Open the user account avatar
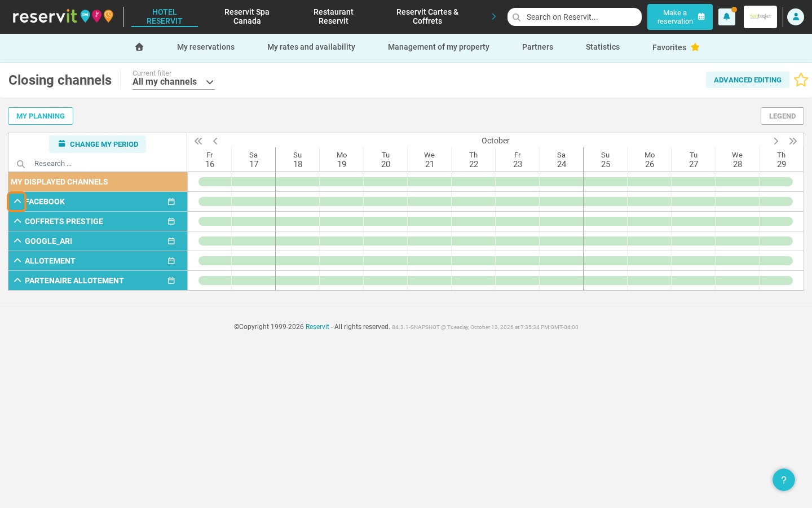The width and height of the screenshot is (812, 508). [796, 17]
